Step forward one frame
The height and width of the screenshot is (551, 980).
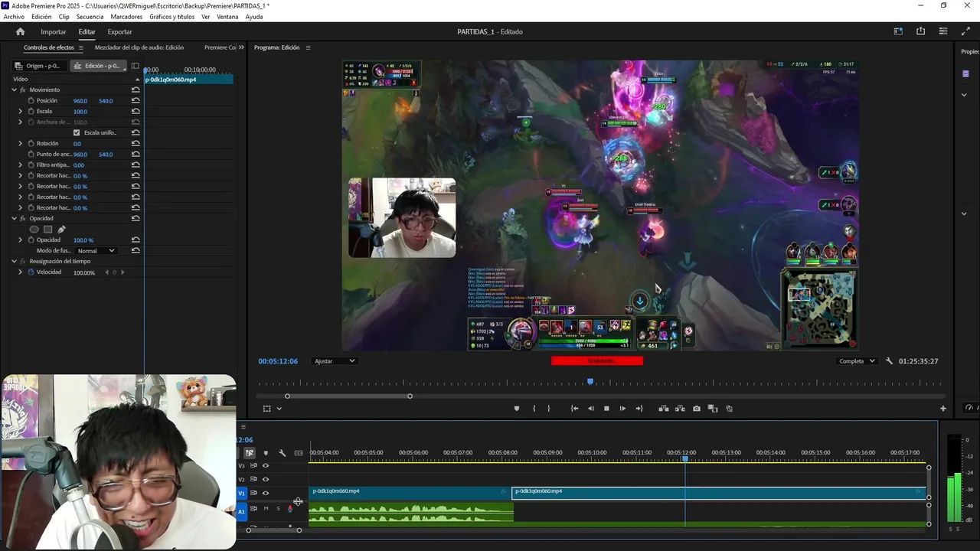point(622,409)
